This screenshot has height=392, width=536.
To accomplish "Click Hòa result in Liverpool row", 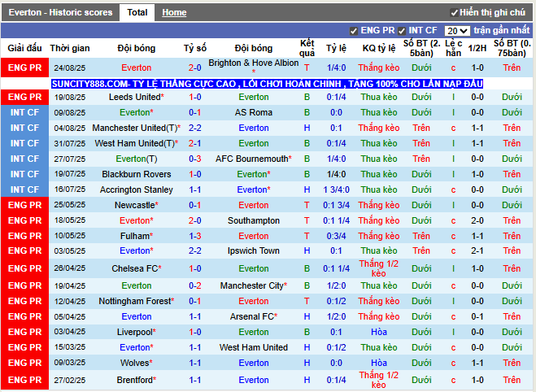I will (x=379, y=332).
